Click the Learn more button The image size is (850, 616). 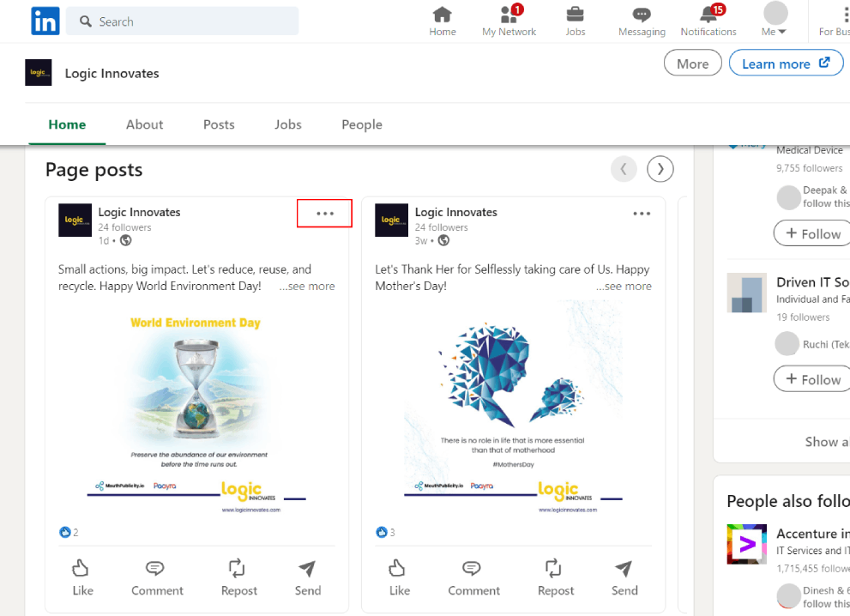pos(786,63)
